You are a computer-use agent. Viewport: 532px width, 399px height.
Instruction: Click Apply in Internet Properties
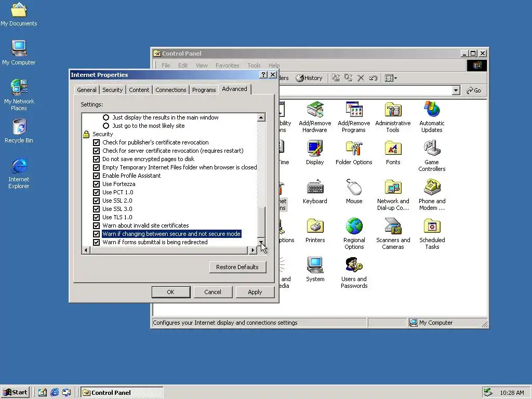pos(255,292)
